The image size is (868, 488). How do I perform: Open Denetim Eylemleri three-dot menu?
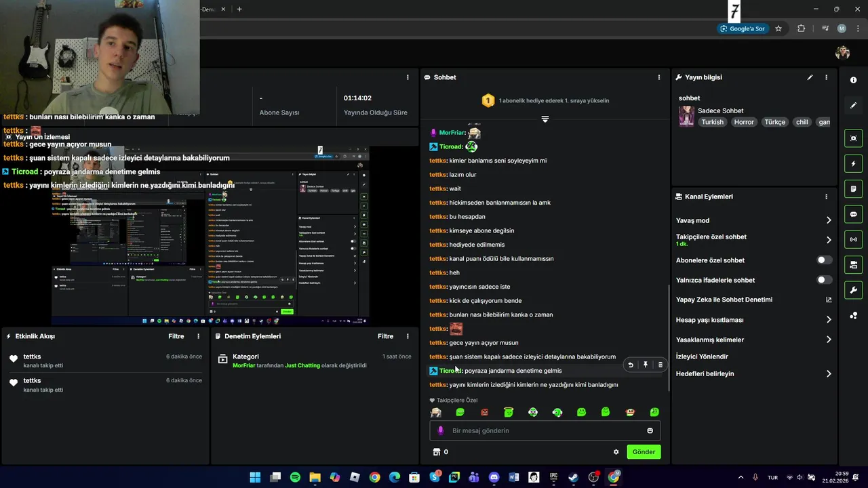point(408,336)
